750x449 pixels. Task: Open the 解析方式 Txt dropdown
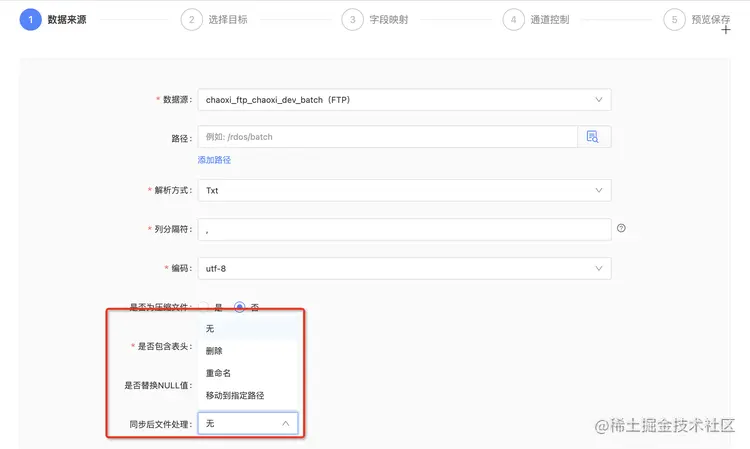coord(404,190)
